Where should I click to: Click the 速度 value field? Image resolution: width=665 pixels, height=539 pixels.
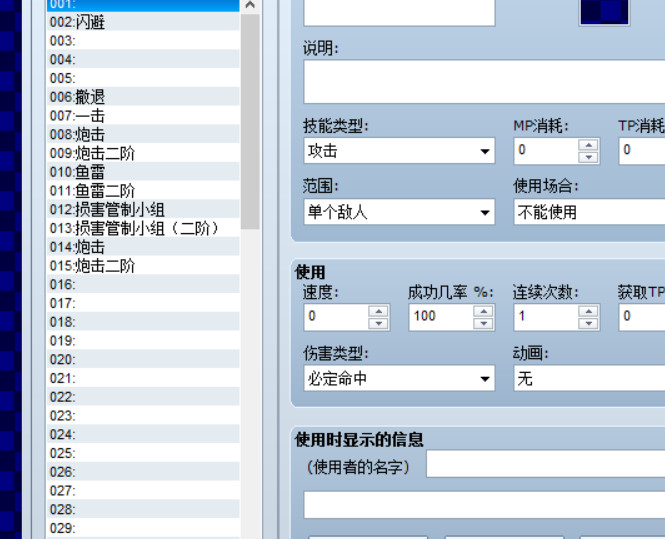click(x=336, y=317)
